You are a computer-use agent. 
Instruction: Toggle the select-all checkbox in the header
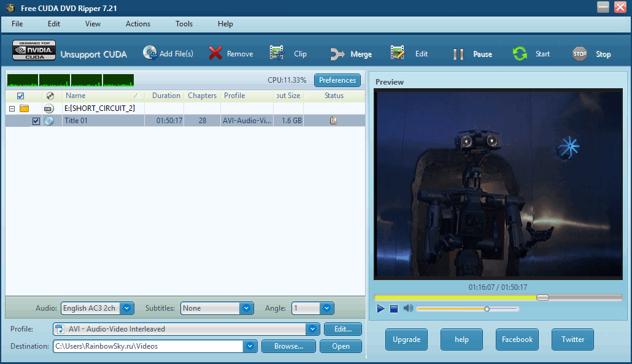[20, 96]
